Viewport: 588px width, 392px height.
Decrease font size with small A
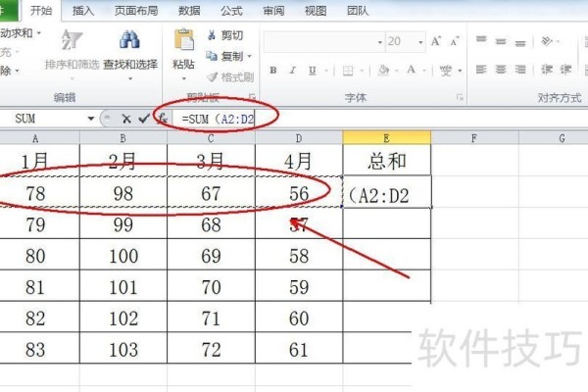coord(455,41)
